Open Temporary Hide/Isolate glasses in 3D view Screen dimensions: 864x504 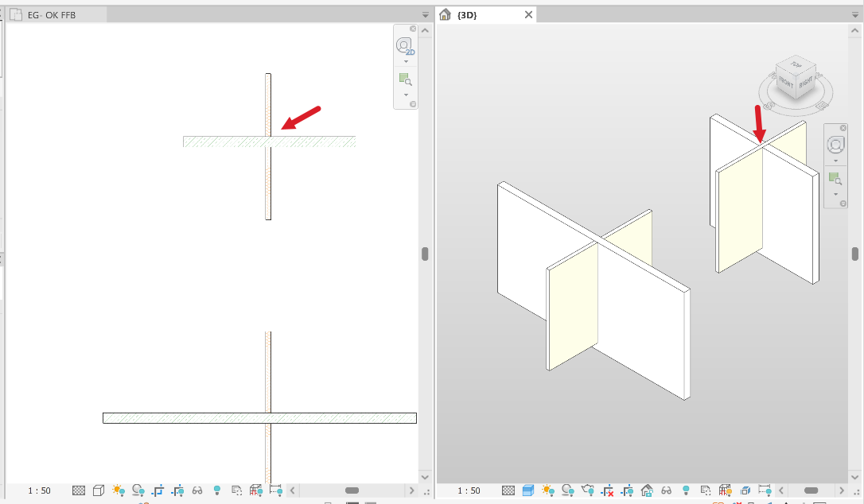point(666,490)
